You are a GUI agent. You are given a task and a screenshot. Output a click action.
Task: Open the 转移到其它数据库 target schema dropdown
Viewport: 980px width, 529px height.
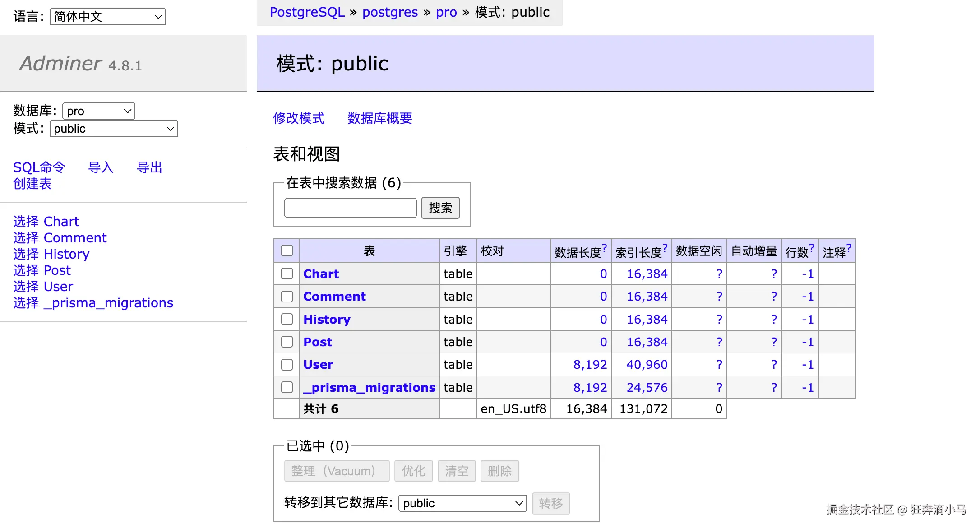click(462, 503)
